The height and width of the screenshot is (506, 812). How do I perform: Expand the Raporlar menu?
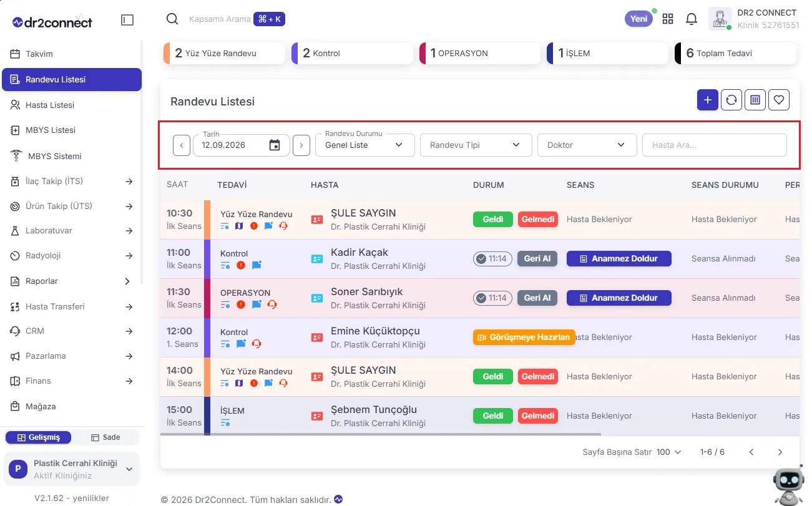click(x=72, y=281)
